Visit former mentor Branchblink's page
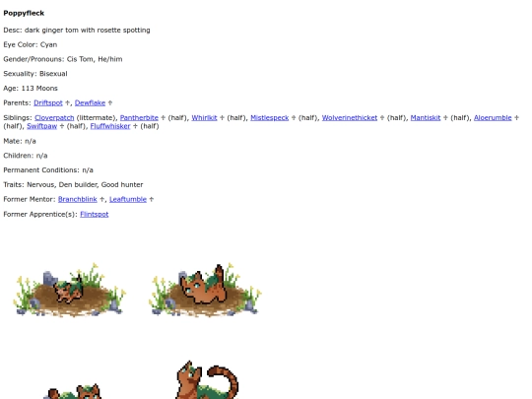532x399 pixels. [x=78, y=199]
